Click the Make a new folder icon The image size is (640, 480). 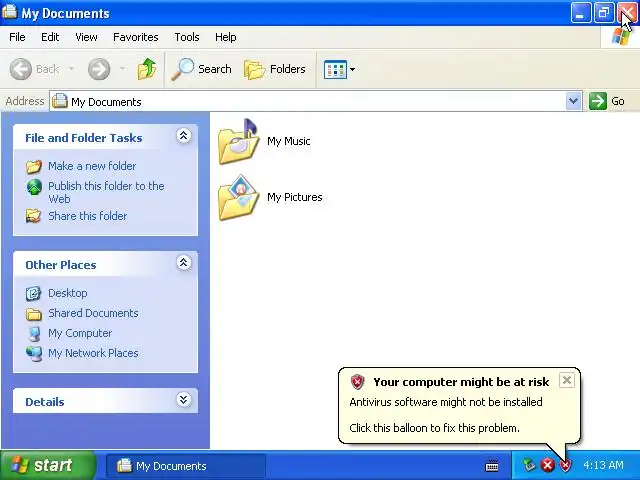pos(33,167)
